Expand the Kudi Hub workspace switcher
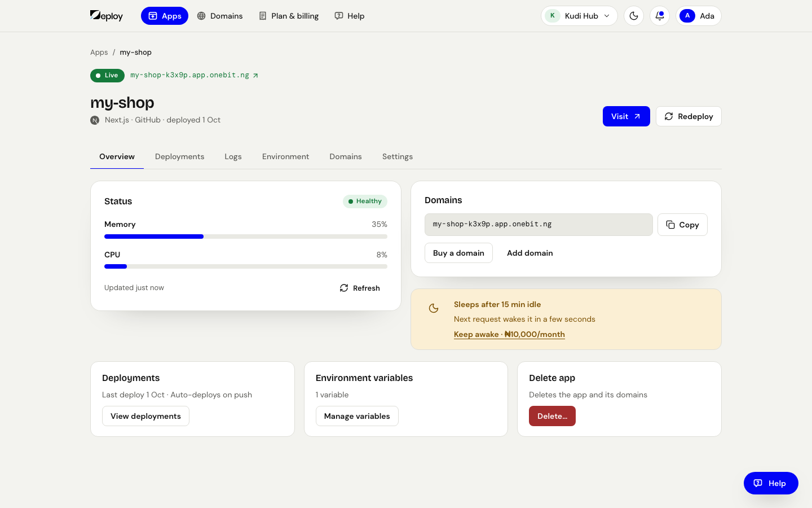Viewport: 812px width, 508px height. pos(579,16)
